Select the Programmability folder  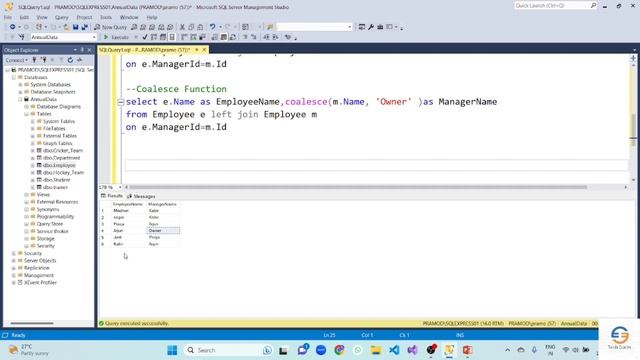(x=56, y=217)
